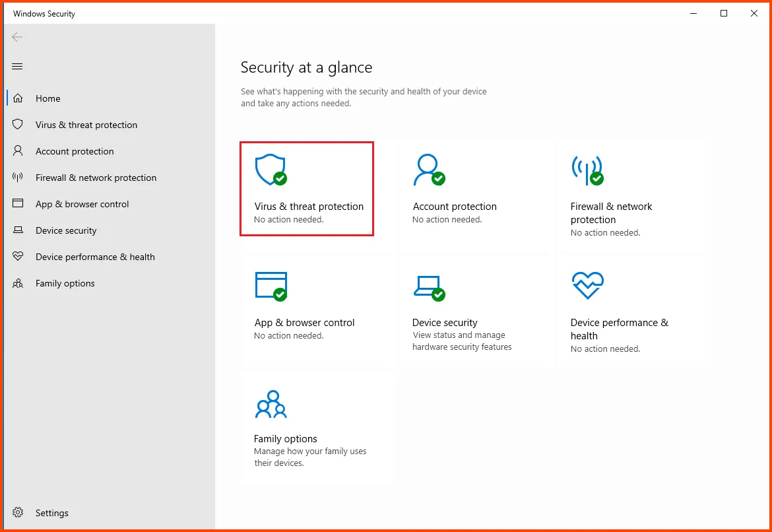Click "Manage how your family uses their devices."

tap(310, 457)
